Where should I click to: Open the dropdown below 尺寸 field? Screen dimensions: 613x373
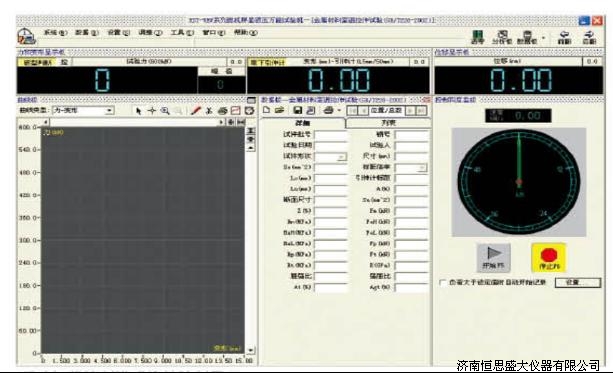[x=422, y=168]
